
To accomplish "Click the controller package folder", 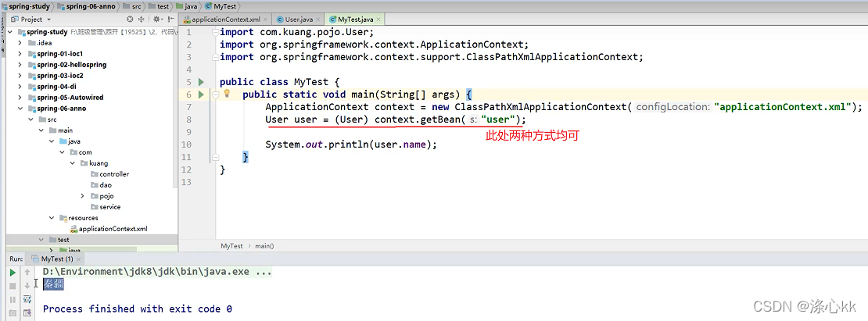I will (x=109, y=174).
